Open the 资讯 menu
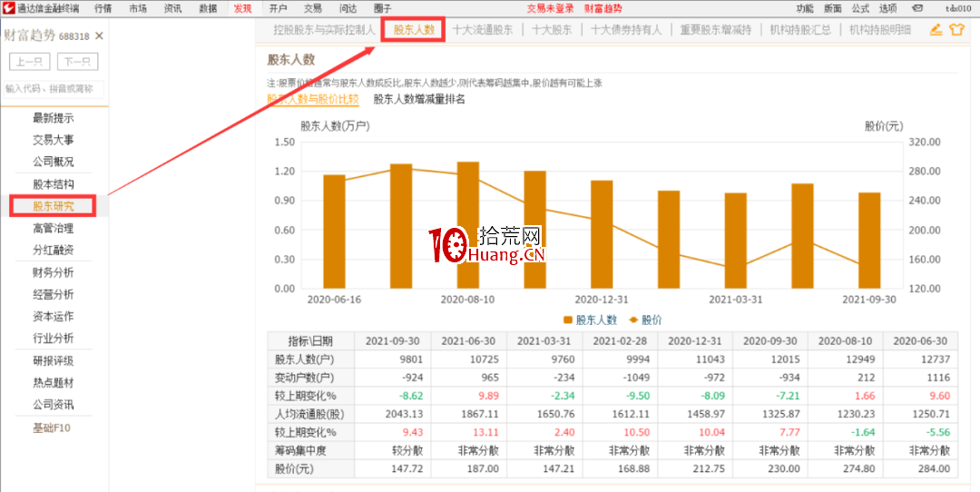The image size is (980, 492). pos(173,9)
